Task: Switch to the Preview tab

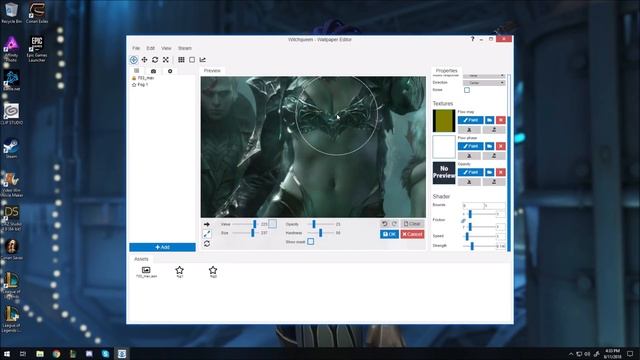Action: tap(212, 71)
